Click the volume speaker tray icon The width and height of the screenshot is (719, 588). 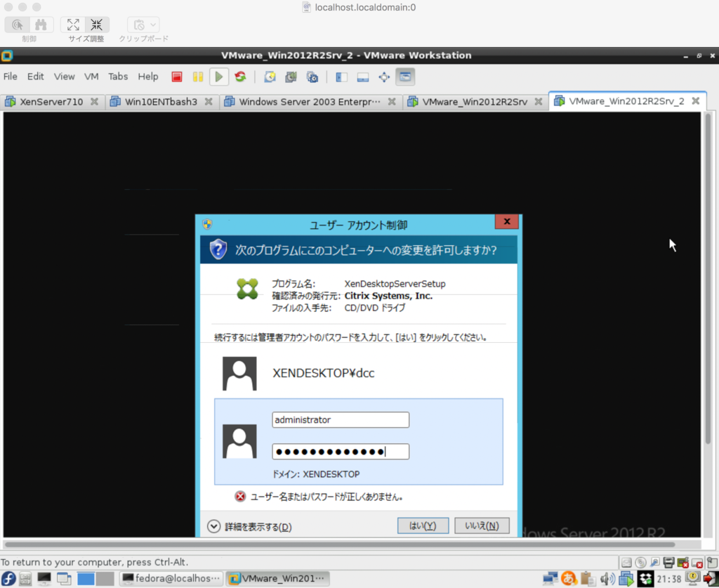point(607,579)
